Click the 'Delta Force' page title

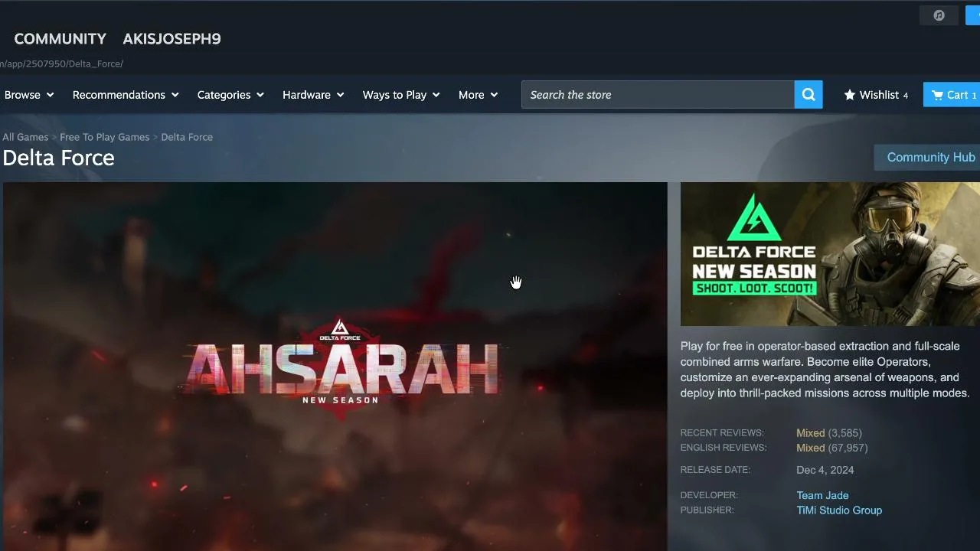click(58, 158)
